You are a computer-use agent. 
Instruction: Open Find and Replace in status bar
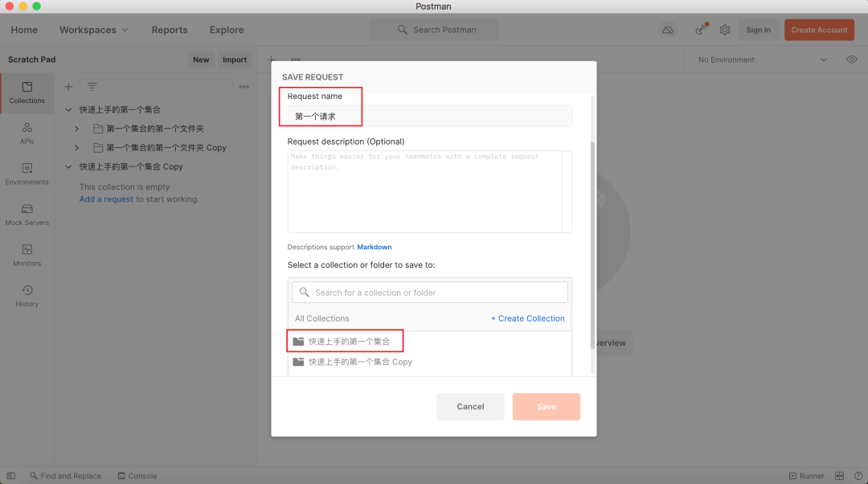tap(65, 476)
